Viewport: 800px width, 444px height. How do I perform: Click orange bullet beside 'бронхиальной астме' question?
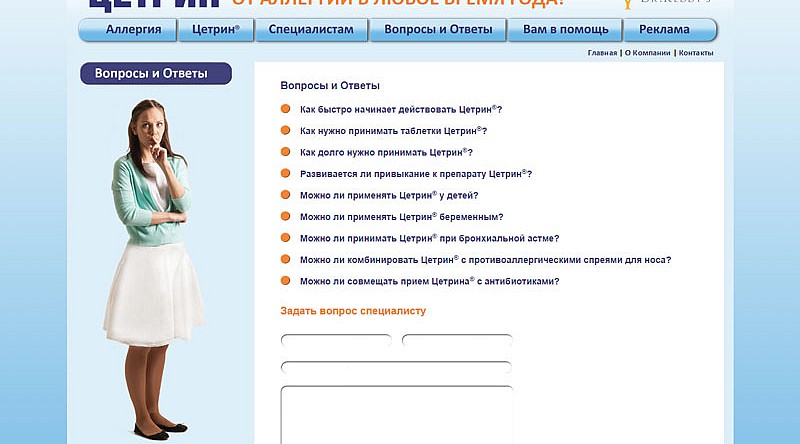(285, 237)
